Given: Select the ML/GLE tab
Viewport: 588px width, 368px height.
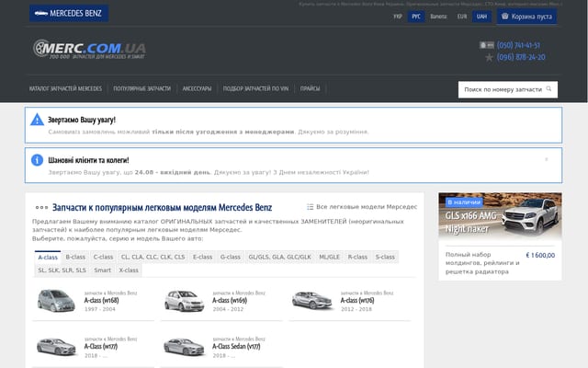Looking at the screenshot, I should (x=329, y=257).
